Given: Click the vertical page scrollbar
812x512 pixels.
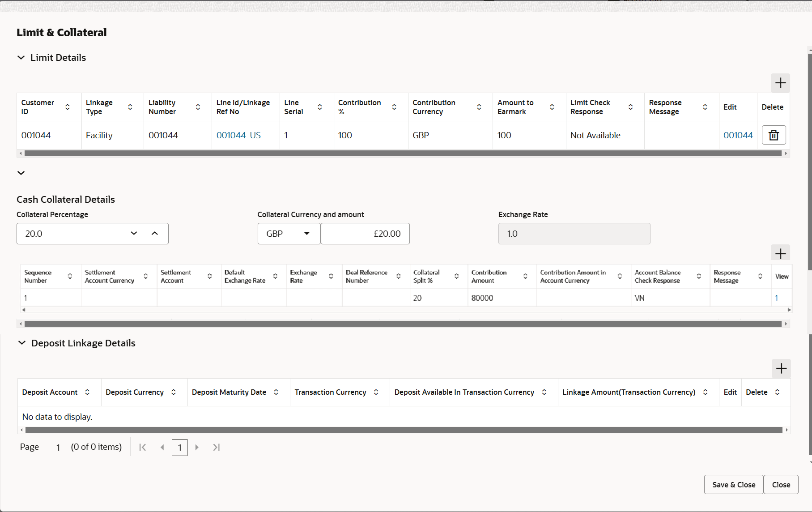Looking at the screenshot, I should click(x=810, y=162).
